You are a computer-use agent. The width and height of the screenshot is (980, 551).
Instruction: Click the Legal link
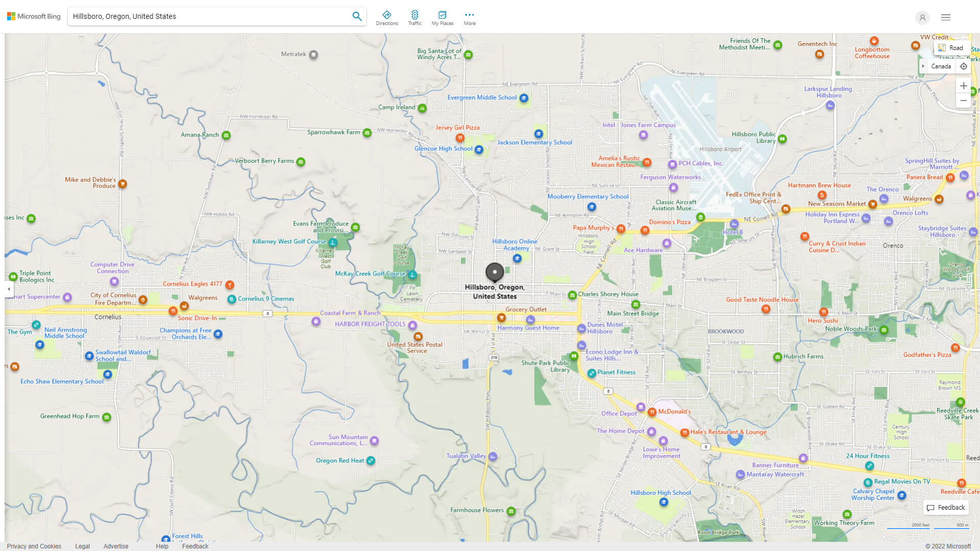tap(82, 546)
